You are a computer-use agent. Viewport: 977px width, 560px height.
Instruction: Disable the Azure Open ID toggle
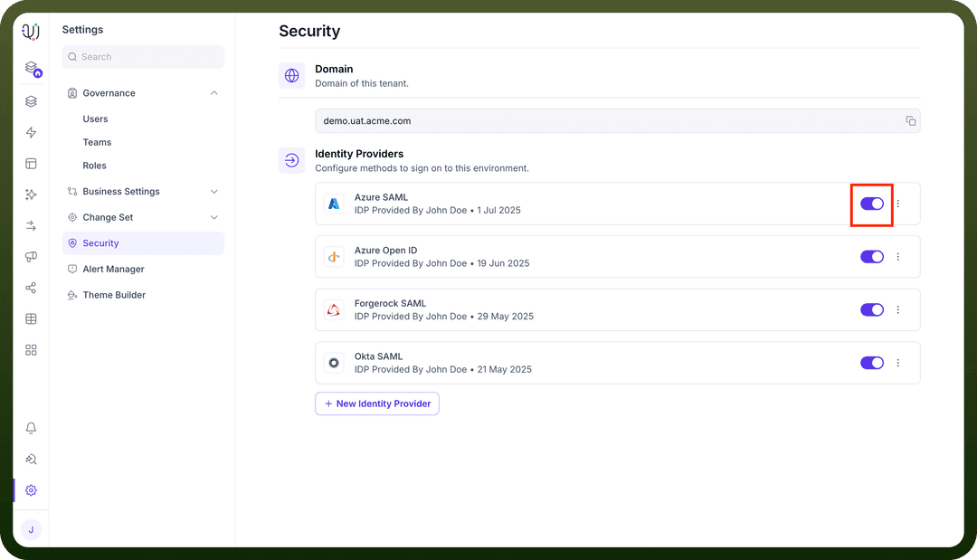(872, 257)
